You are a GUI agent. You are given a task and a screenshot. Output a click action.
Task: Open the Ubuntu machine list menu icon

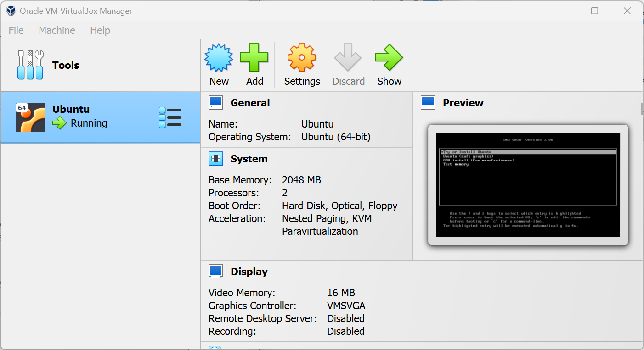(x=170, y=117)
